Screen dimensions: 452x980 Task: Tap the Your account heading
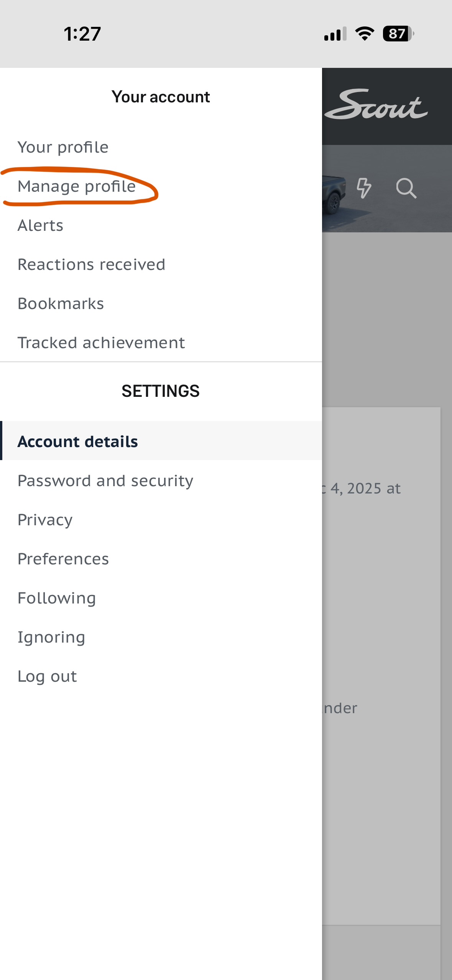pos(161,97)
